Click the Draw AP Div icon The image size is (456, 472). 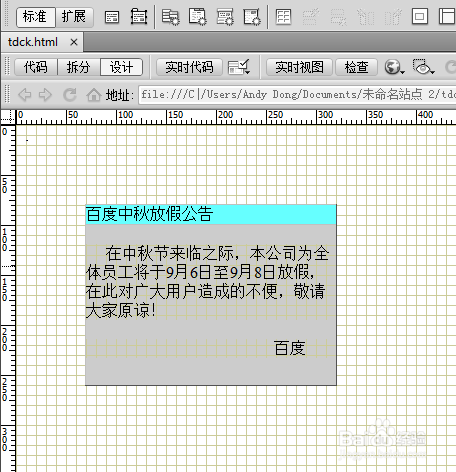139,16
